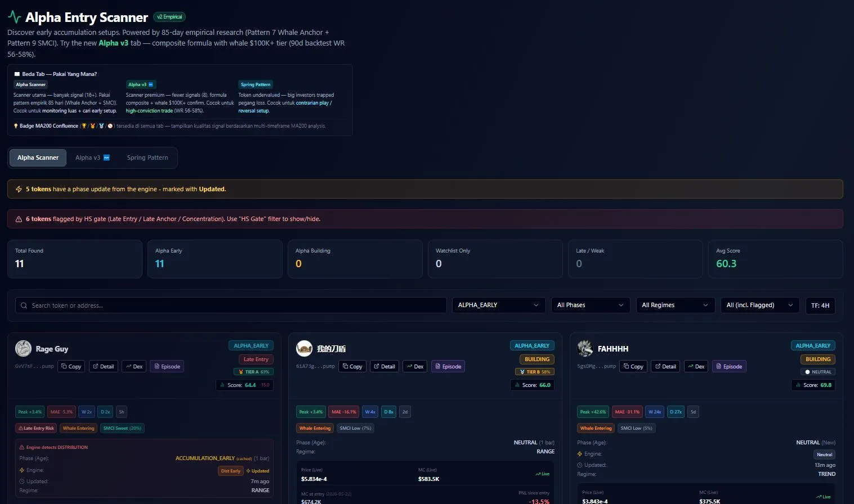Click the Late / Weak stat card
The image size is (854, 504).
pos(636,259)
